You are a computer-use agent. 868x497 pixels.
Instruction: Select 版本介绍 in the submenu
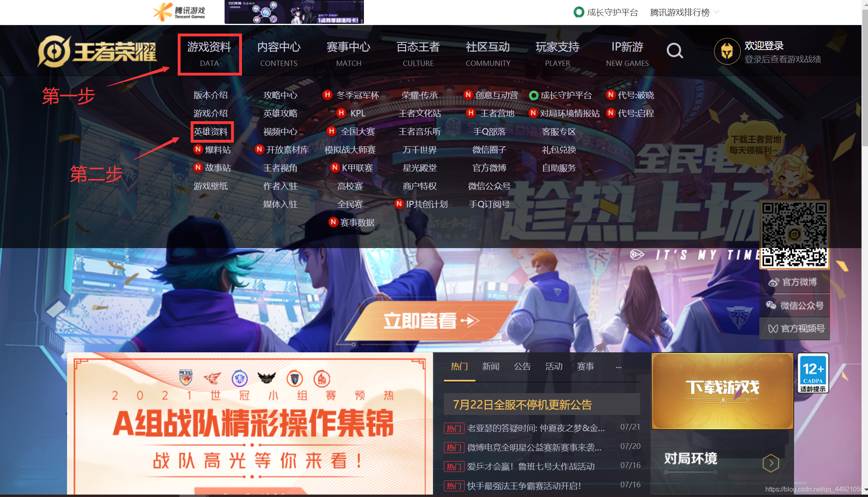click(210, 95)
